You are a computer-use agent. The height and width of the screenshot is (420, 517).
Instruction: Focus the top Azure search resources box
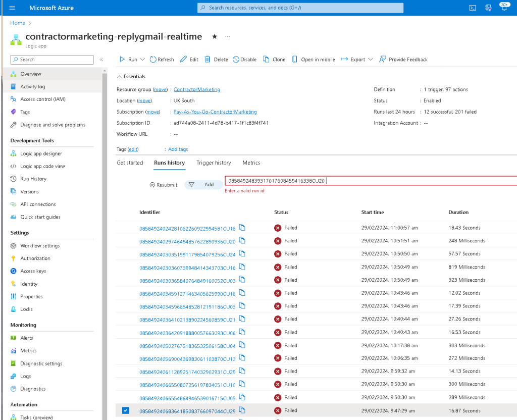click(300, 8)
